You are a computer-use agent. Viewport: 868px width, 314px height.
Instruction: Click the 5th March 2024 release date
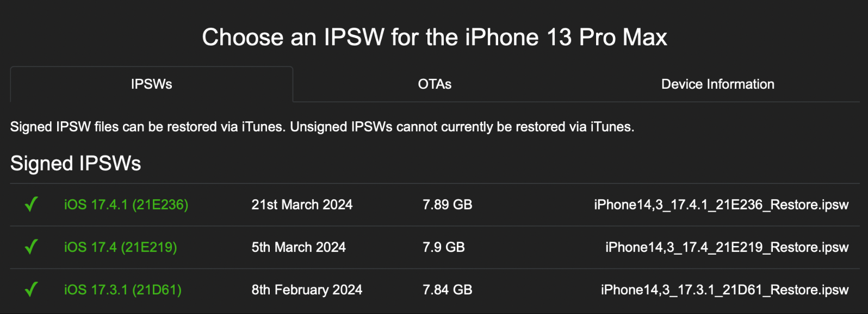click(x=299, y=247)
